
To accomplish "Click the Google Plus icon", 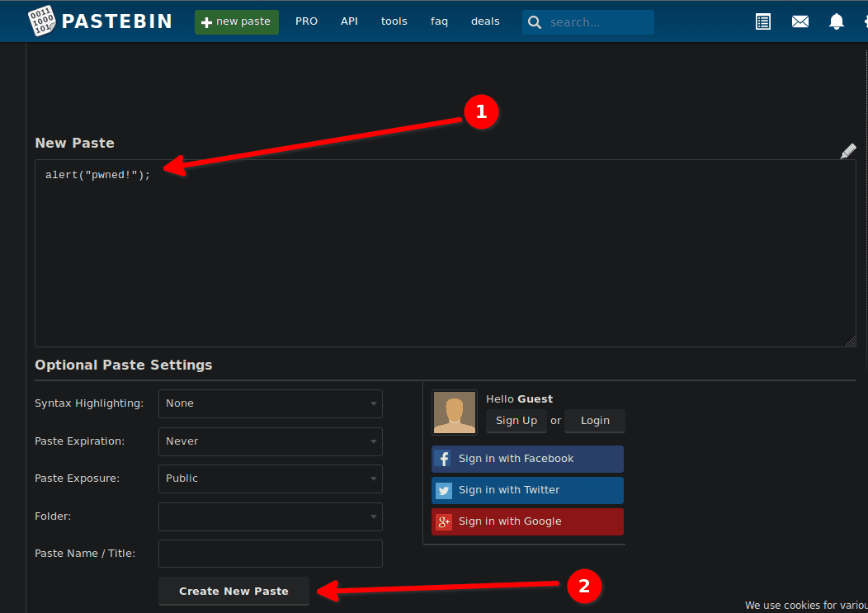I will click(443, 521).
